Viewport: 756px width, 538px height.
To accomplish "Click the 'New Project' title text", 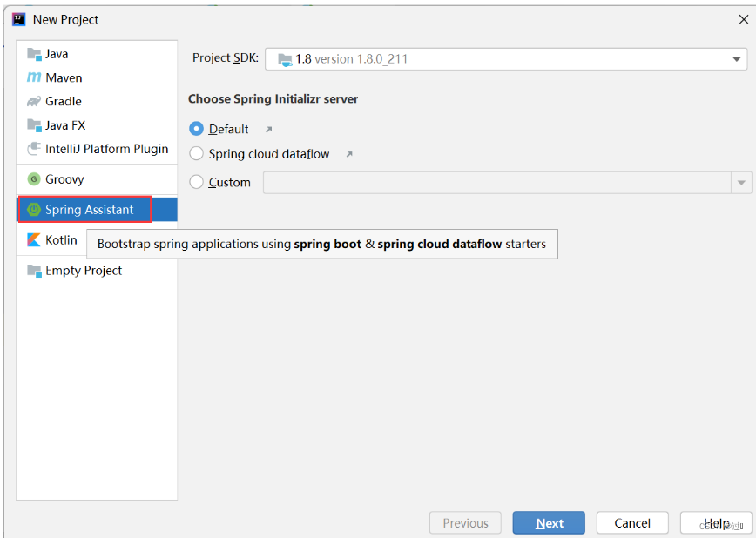I will tap(65, 19).
